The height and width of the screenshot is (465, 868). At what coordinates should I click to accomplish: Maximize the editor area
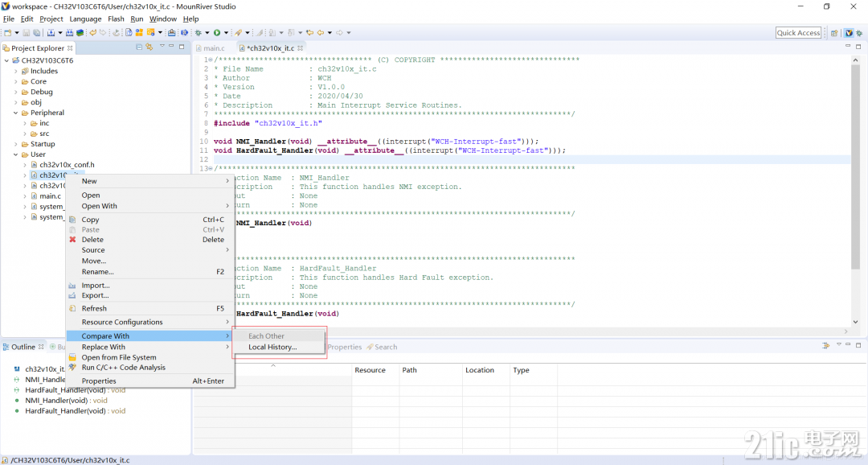pyautogui.click(x=858, y=47)
